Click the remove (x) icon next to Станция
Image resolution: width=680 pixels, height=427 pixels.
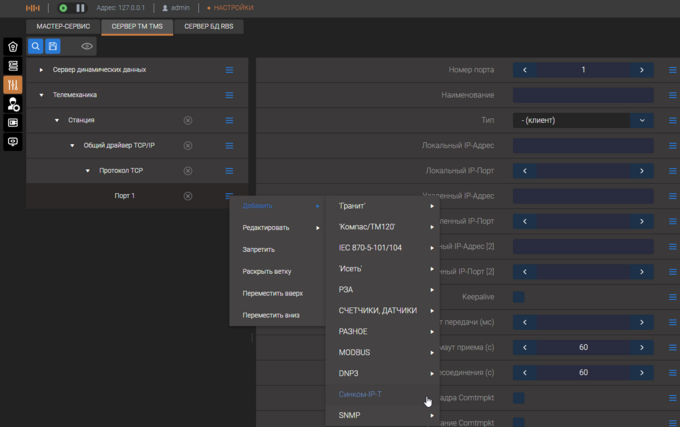[188, 120]
